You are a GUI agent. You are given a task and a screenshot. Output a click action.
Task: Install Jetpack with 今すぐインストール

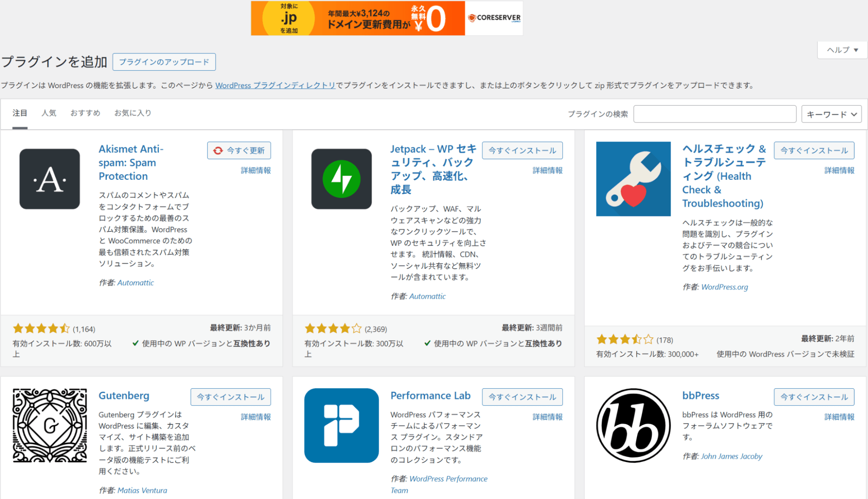pyautogui.click(x=522, y=150)
